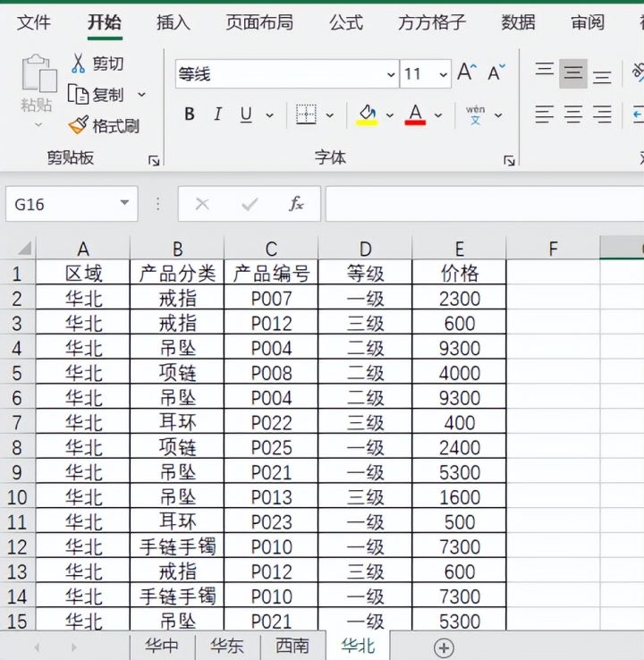Switch to the 插入 Insert tab

point(173,21)
